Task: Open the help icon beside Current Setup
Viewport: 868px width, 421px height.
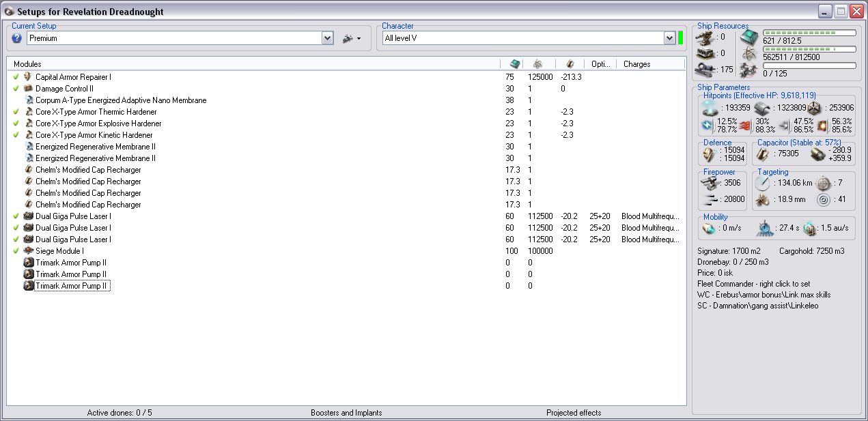Action: point(17,38)
